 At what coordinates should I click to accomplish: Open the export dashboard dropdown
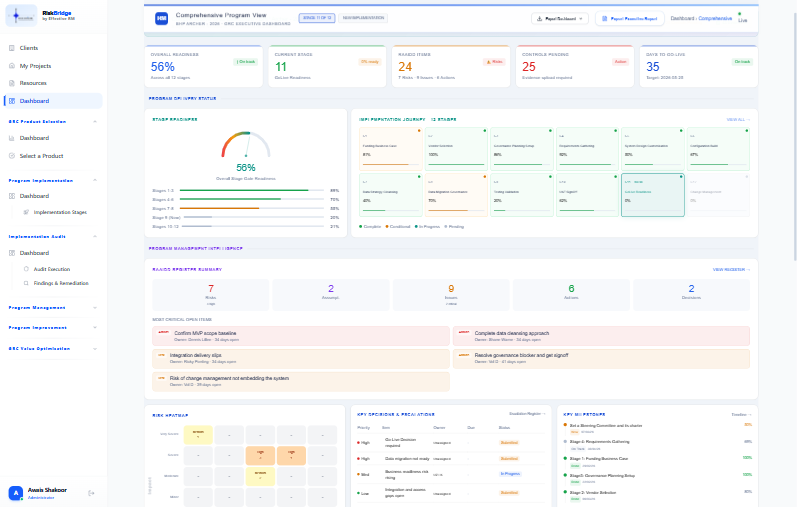(560, 19)
